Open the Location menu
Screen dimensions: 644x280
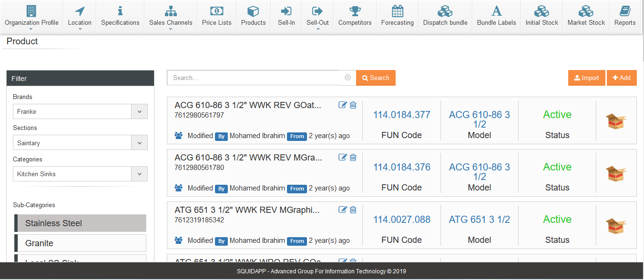point(80,17)
